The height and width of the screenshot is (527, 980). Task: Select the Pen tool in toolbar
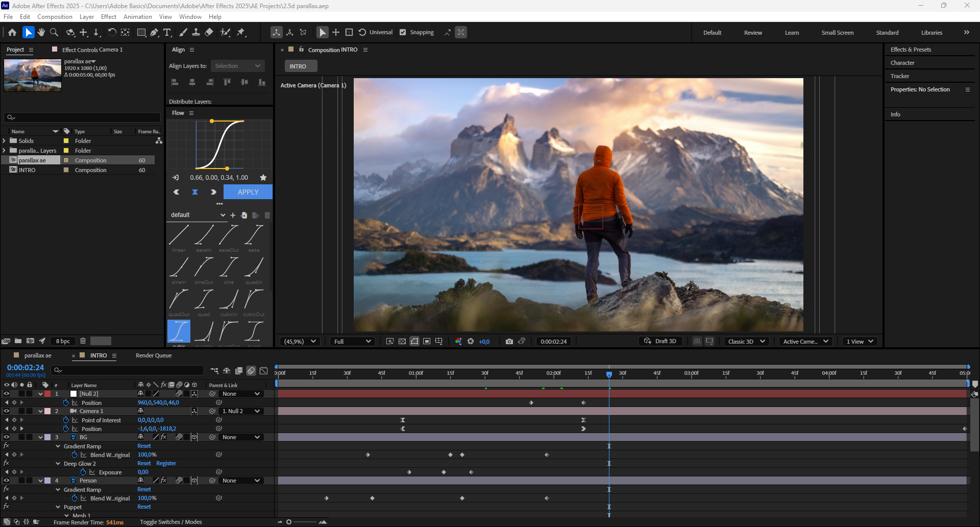pyautogui.click(x=154, y=32)
